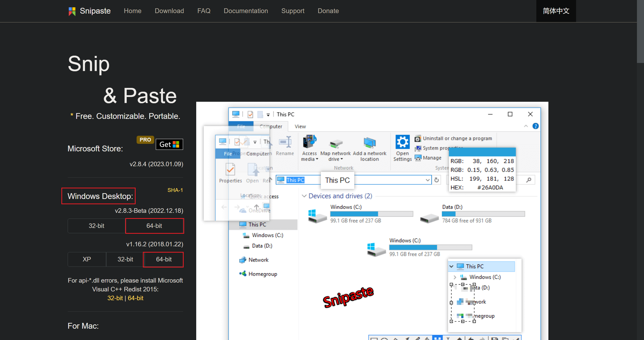
Task: Download v1.16.2 32-bit build
Action: [x=125, y=259]
